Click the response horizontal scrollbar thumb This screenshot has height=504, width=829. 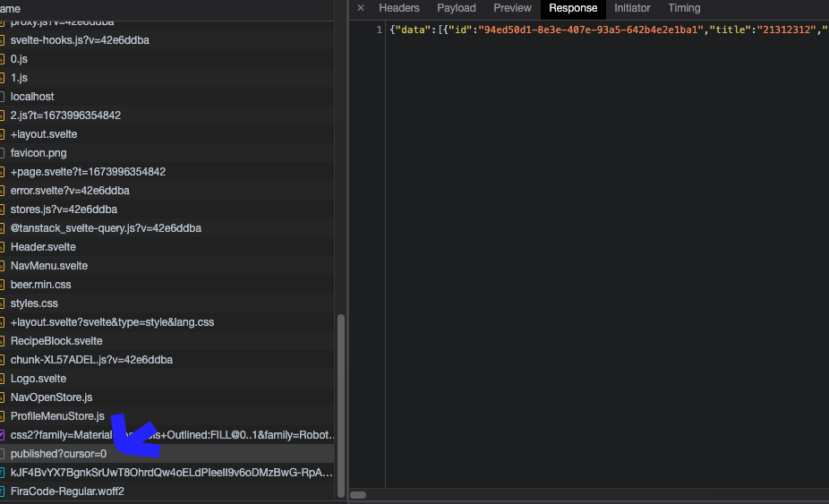click(358, 495)
